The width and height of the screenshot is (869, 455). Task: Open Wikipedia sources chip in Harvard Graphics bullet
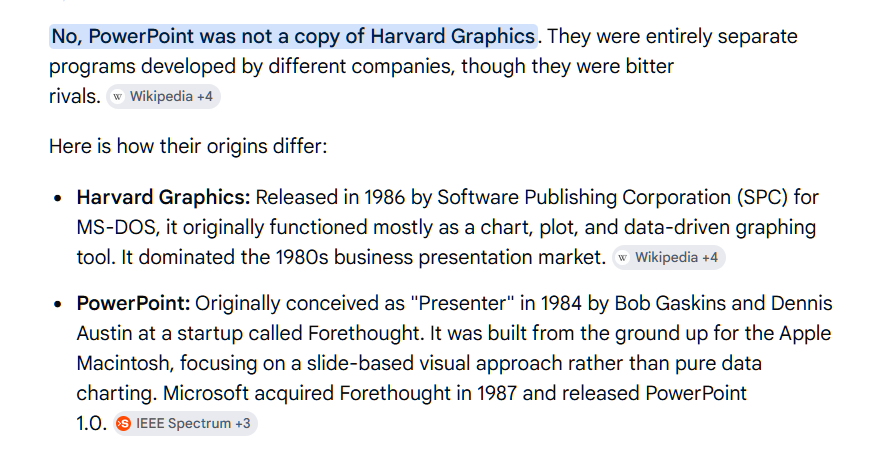pyautogui.click(x=669, y=258)
